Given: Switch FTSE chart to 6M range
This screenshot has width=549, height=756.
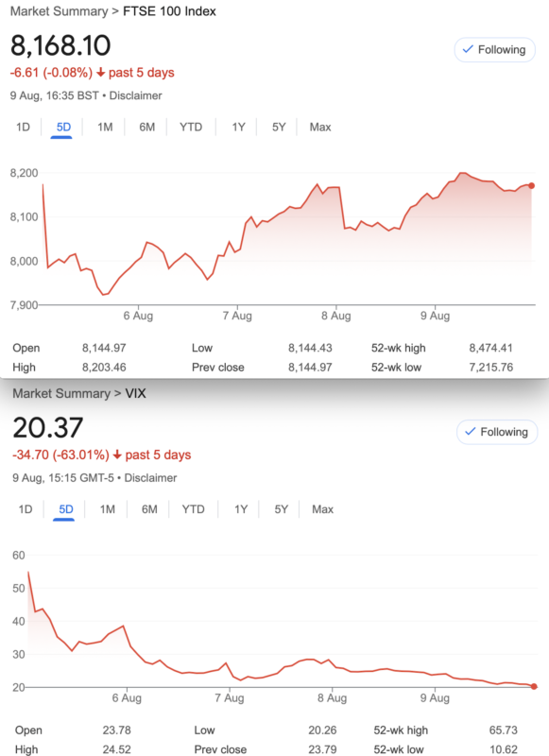Looking at the screenshot, I should coord(147,128).
